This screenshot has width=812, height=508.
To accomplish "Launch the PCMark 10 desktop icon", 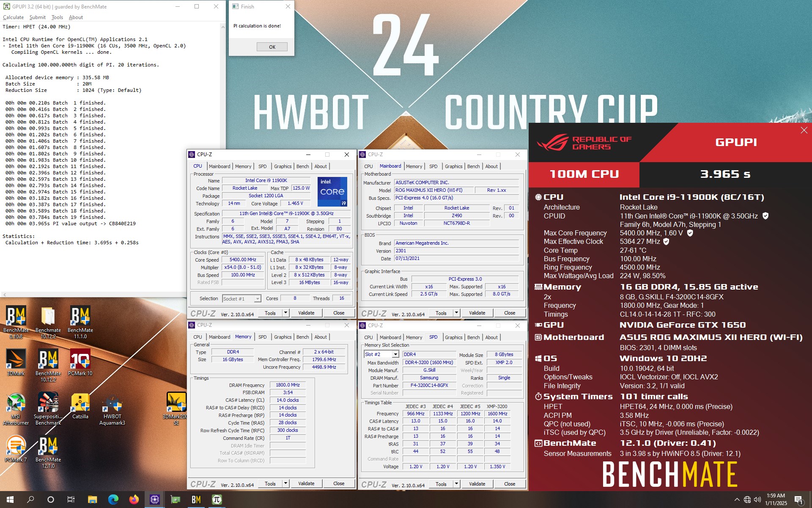I will coord(80,362).
